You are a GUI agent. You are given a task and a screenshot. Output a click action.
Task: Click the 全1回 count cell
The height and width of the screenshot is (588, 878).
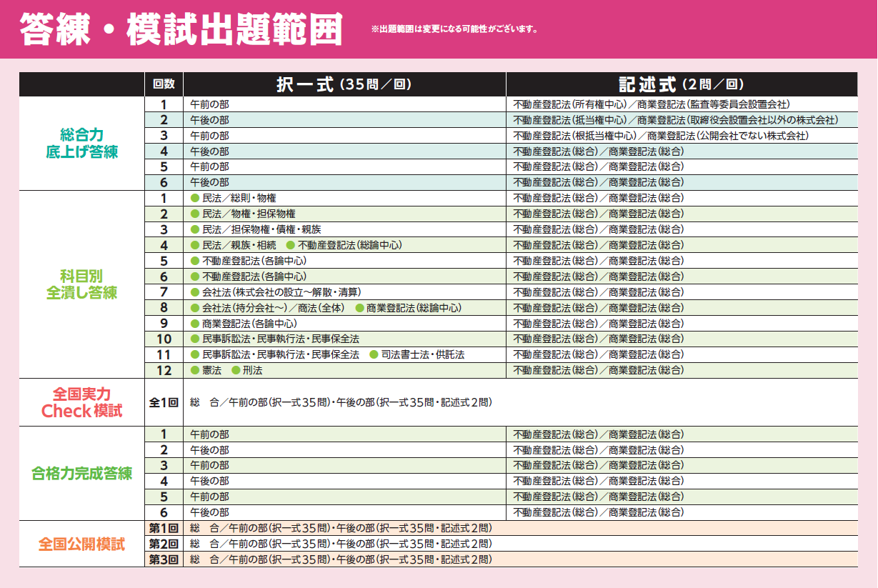click(164, 402)
